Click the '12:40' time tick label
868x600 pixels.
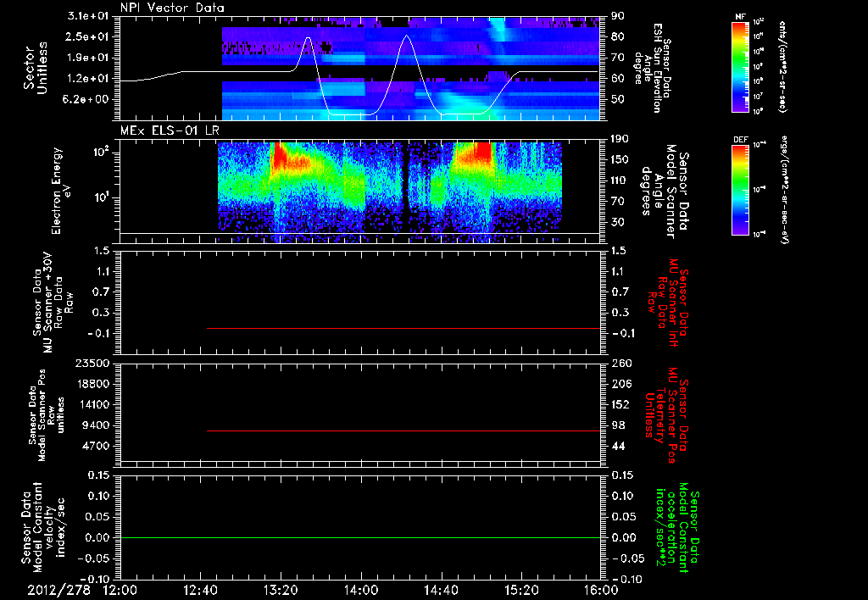click(200, 591)
